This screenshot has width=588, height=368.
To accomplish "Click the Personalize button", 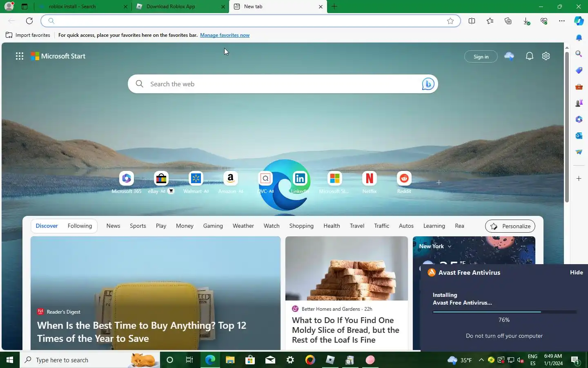I will [x=510, y=226].
